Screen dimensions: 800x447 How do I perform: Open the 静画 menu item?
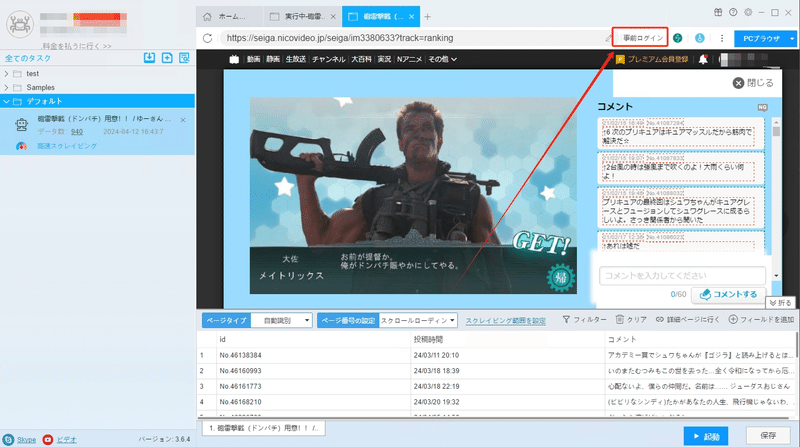tap(273, 59)
